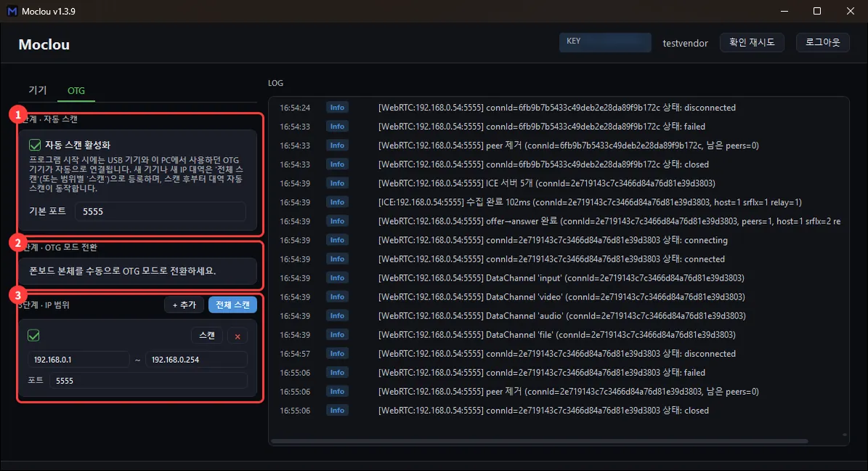The image size is (868, 471).
Task: Click the log entry '상태: disconnected' at 16:54:24
Action: (557, 108)
